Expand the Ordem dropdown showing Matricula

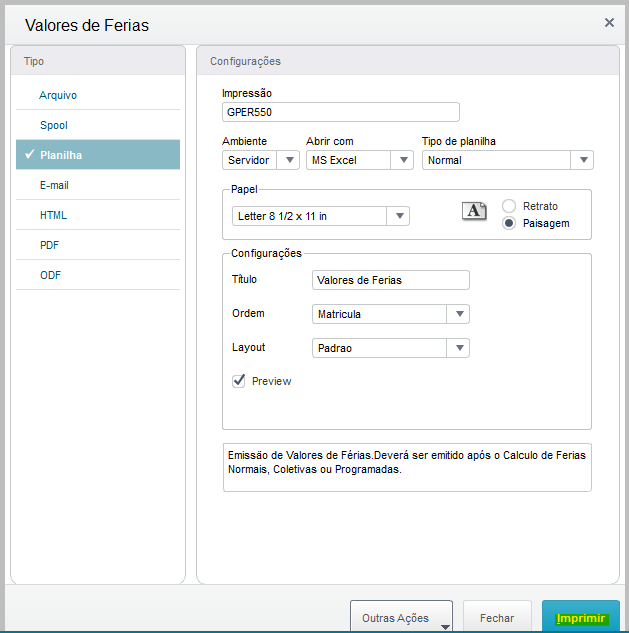pyautogui.click(x=391, y=314)
